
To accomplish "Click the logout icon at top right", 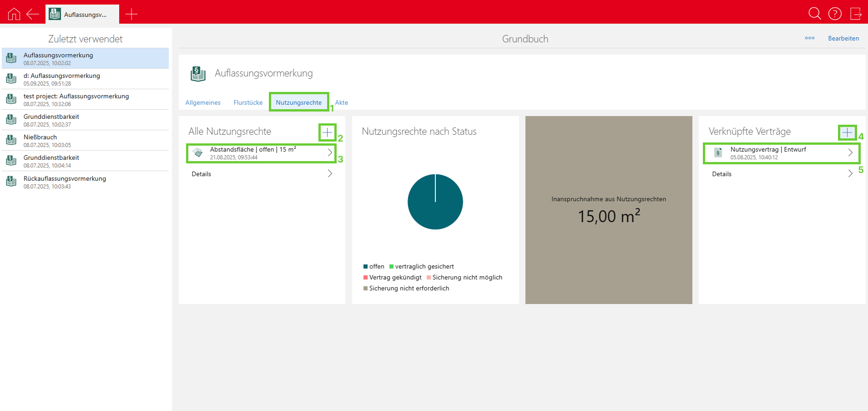I will coord(856,14).
